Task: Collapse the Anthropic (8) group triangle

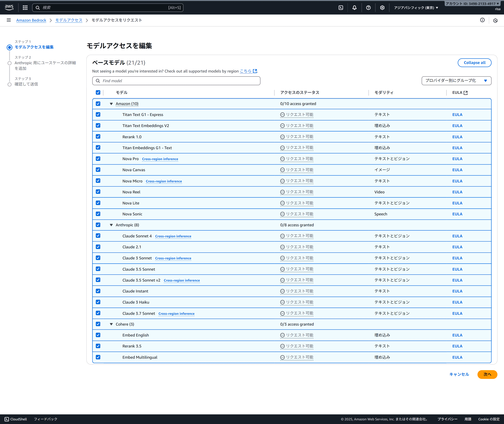Action: pos(111,225)
